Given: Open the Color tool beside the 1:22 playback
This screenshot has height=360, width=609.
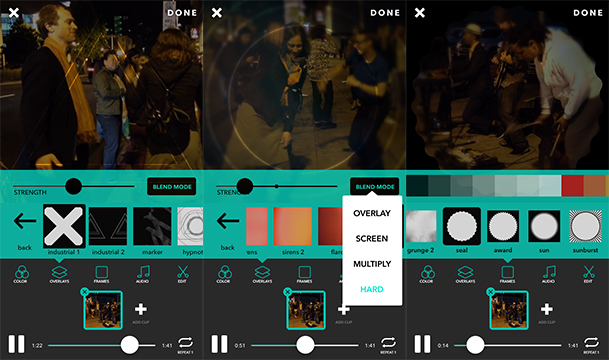Looking at the screenshot, I should pos(21,274).
